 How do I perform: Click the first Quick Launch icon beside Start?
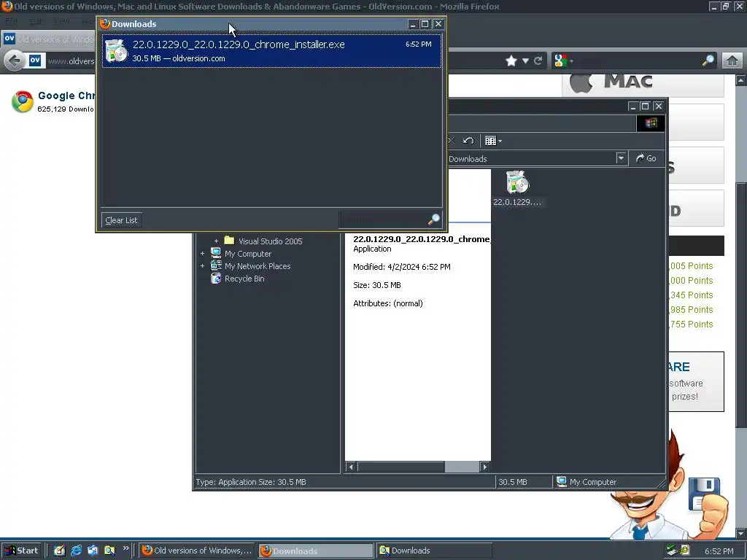pos(59,551)
